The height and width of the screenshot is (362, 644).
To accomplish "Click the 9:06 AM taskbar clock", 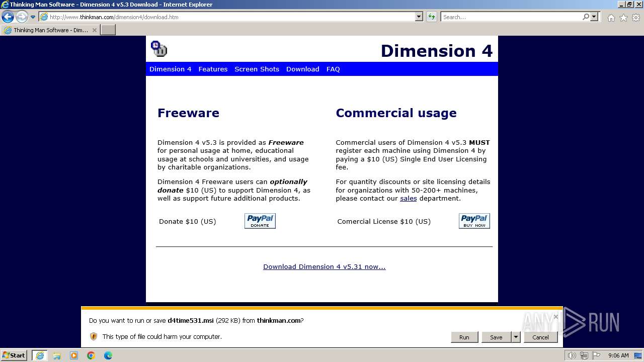I will 618,355.
